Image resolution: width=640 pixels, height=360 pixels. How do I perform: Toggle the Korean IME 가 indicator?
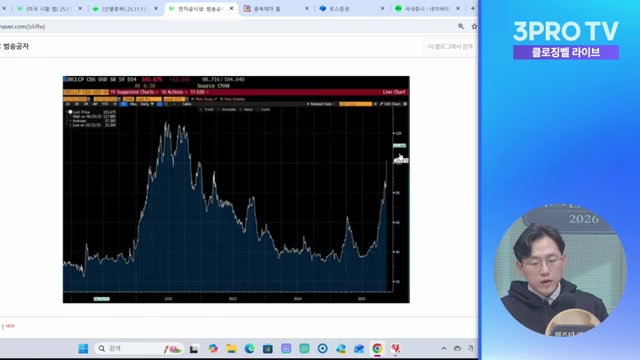pyautogui.click(x=471, y=349)
